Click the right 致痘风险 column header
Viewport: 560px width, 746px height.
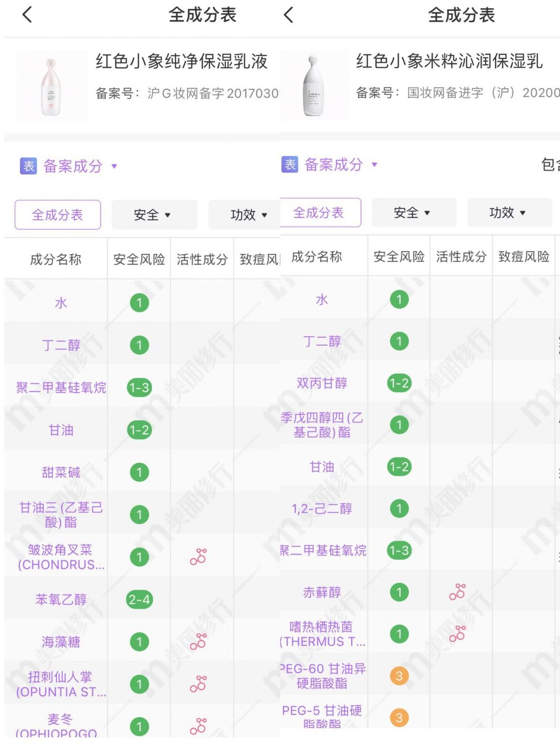(x=524, y=256)
